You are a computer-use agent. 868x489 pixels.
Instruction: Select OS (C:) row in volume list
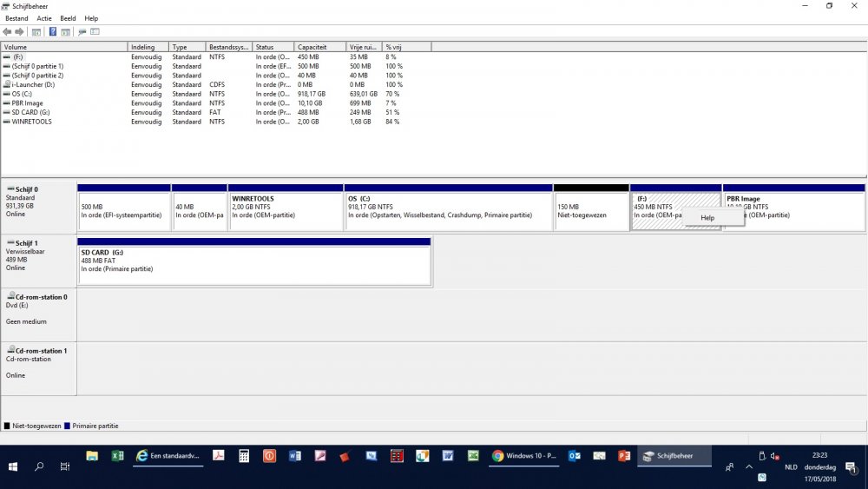[x=21, y=94]
